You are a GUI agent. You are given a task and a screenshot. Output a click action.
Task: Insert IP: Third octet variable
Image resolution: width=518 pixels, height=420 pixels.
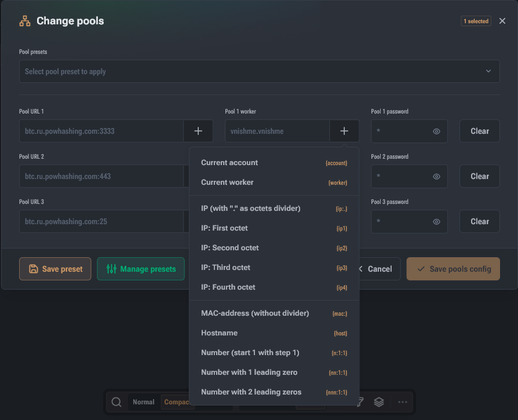coord(274,268)
